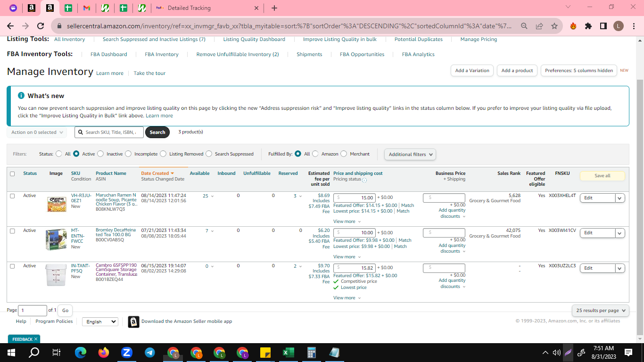Open Listing Quality Dashboard

pos(254,39)
